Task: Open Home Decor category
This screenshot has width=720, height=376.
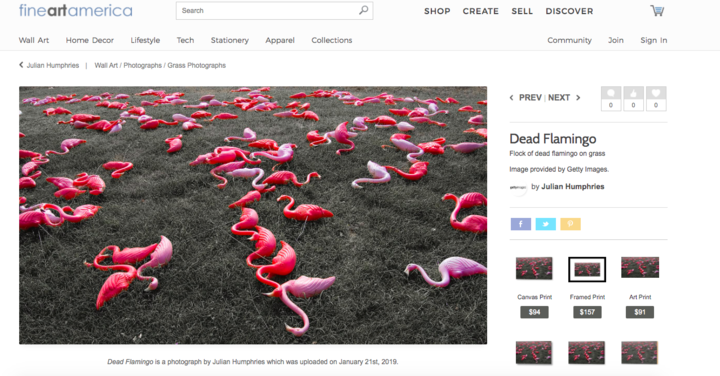Action: point(90,40)
